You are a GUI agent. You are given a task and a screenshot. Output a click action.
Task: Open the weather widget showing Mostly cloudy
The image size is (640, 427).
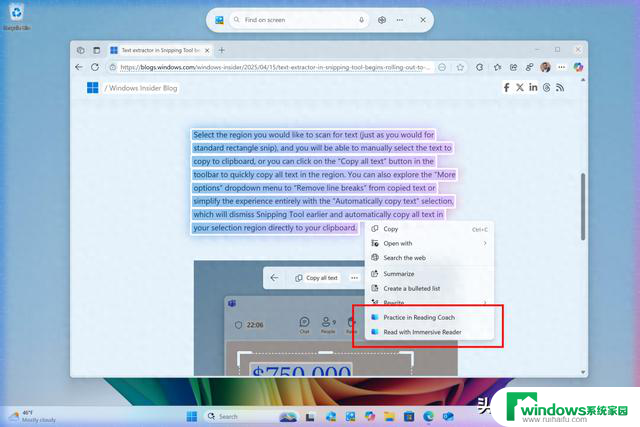33,416
